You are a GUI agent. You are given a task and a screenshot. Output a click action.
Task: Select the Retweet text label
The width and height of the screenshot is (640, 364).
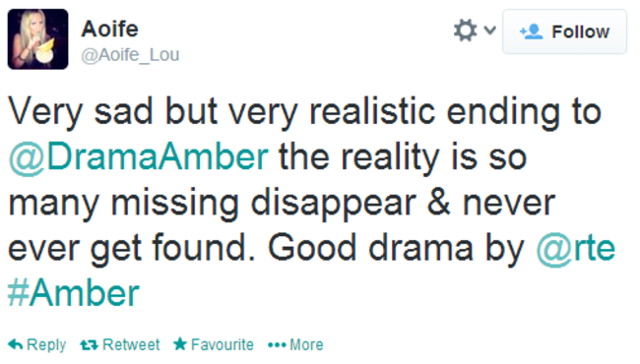click(131, 345)
